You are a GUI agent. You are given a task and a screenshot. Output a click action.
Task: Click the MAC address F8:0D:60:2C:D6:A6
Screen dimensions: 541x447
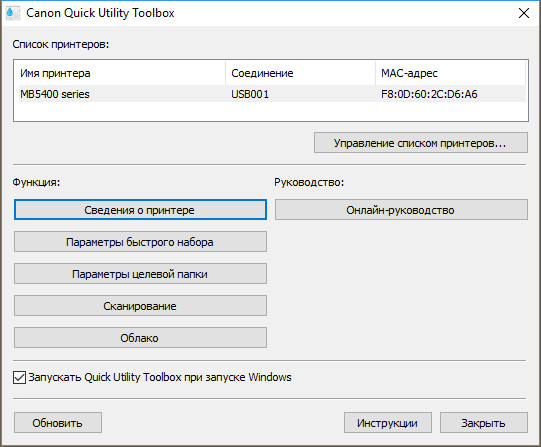[429, 94]
